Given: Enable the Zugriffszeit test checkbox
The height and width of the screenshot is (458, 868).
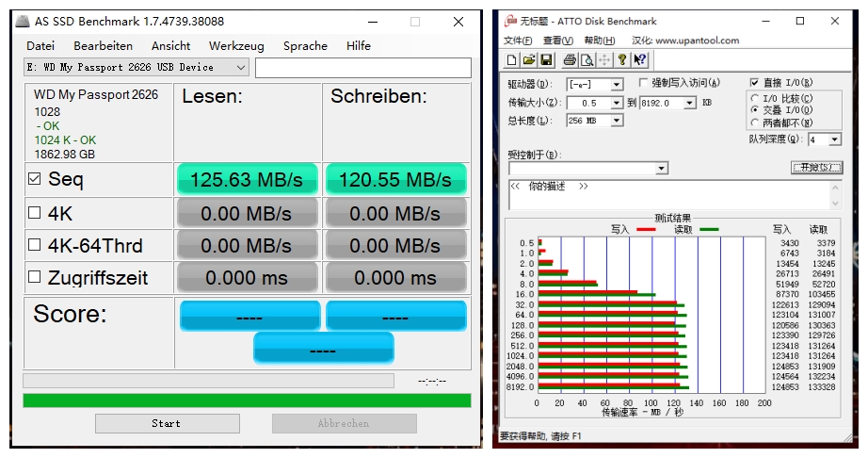Looking at the screenshot, I should pyautogui.click(x=34, y=276).
